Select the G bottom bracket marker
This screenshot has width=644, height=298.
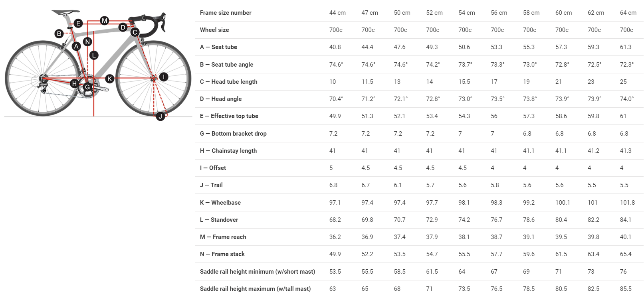pos(87,87)
